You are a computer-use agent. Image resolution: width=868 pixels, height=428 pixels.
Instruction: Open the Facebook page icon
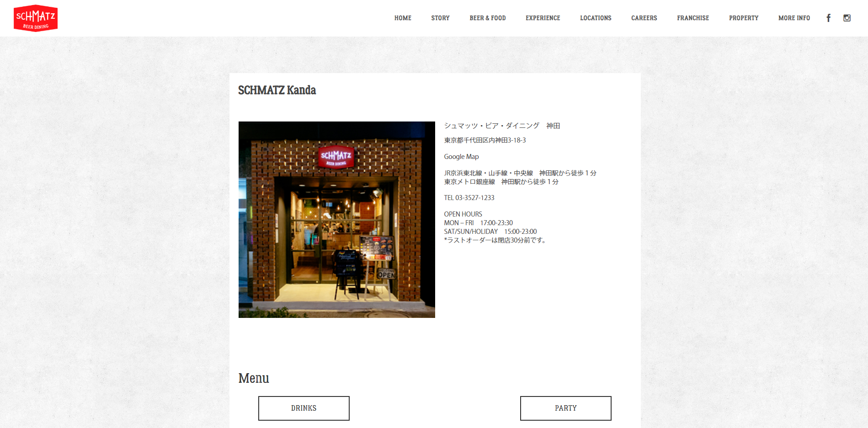pyautogui.click(x=828, y=18)
